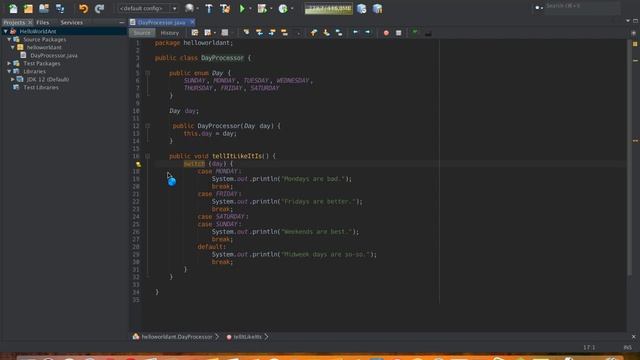Select DayProcessor.java in project tree
This screenshot has width=640, height=360.
54,56
